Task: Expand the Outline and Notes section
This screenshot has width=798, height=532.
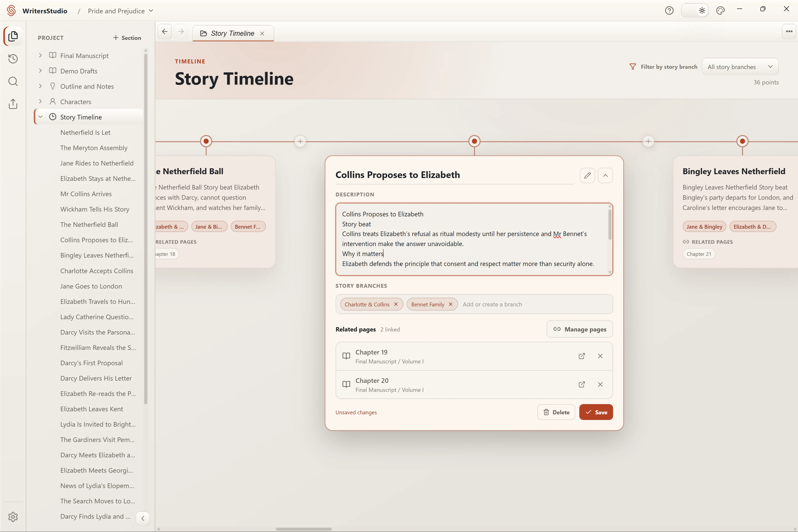Action: (40, 86)
